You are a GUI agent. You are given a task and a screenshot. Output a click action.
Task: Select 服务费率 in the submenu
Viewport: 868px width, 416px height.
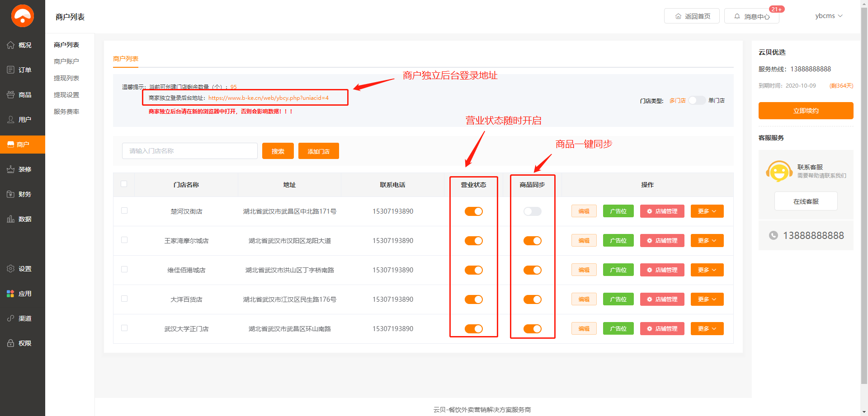(x=66, y=112)
